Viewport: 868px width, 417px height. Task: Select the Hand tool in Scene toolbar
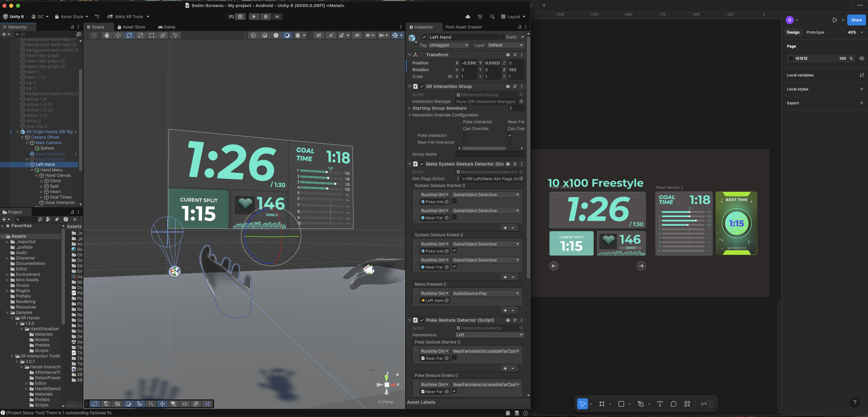coord(107,35)
